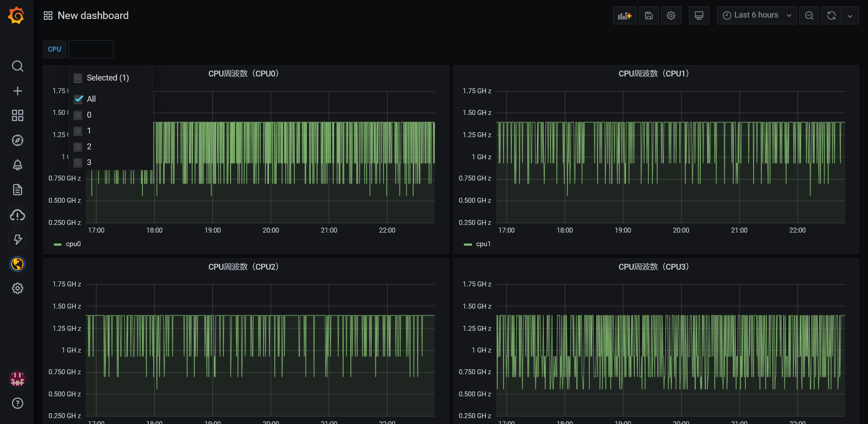Click the Add panel toolbar icon

pos(624,15)
